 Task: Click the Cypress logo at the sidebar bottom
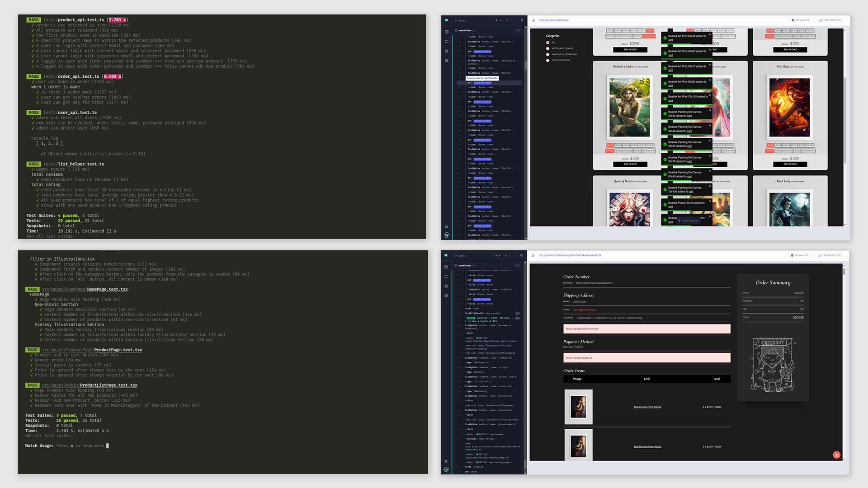(446, 235)
